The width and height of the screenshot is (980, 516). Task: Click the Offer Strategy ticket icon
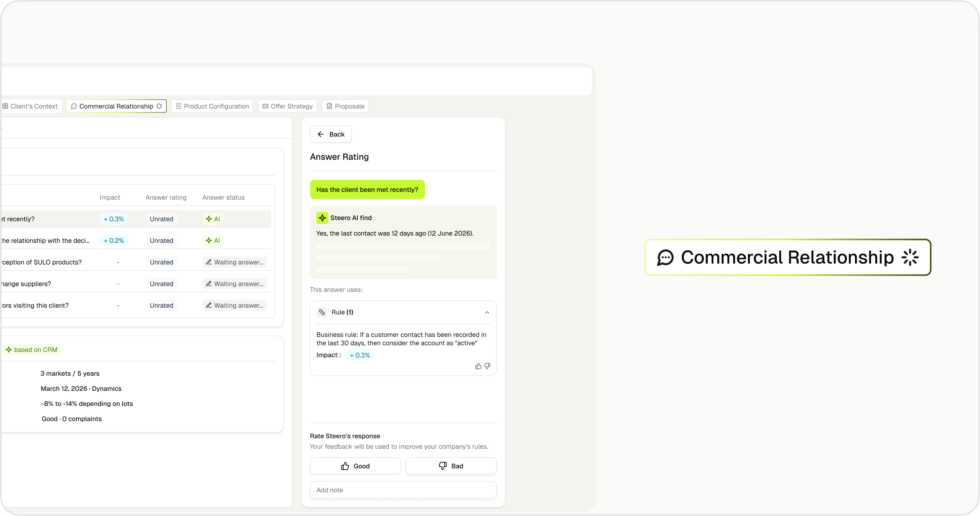(x=266, y=106)
